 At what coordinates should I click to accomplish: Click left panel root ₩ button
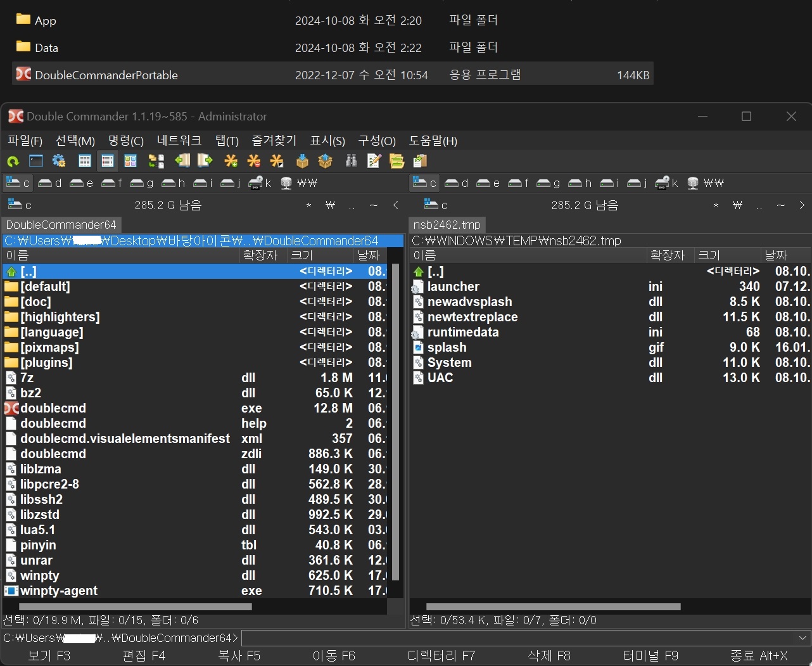click(330, 205)
